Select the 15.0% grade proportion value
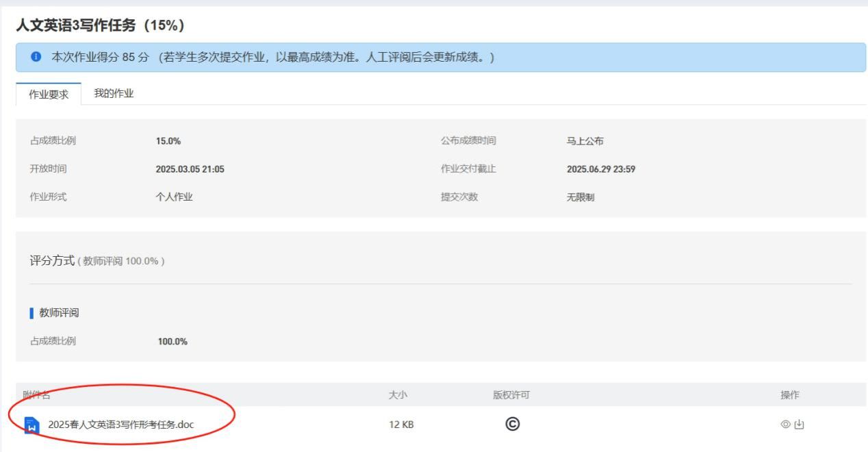868x452 pixels. 168,141
